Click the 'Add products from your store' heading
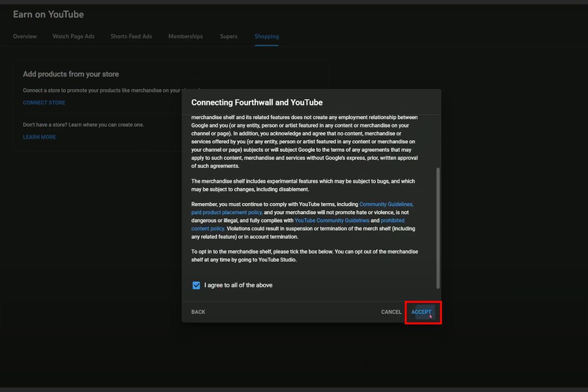Viewport: 588px width, 392px height. (71, 74)
